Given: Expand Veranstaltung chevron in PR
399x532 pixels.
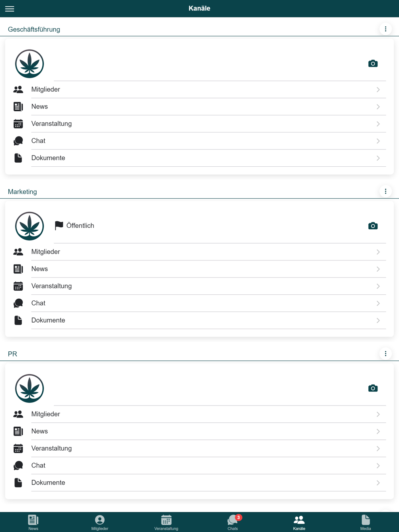Looking at the screenshot, I should click(x=378, y=449).
